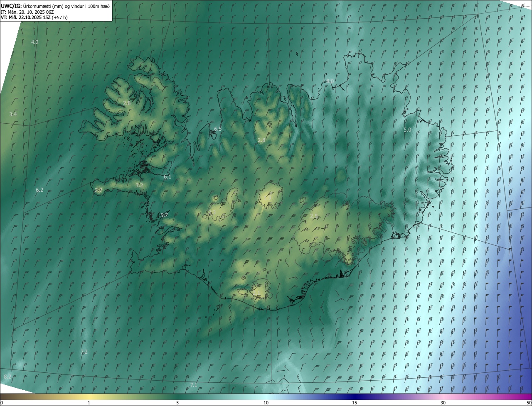Select the initial time 'IT: Mán. 20. 10. 2025 06Z'

(x=27, y=12)
